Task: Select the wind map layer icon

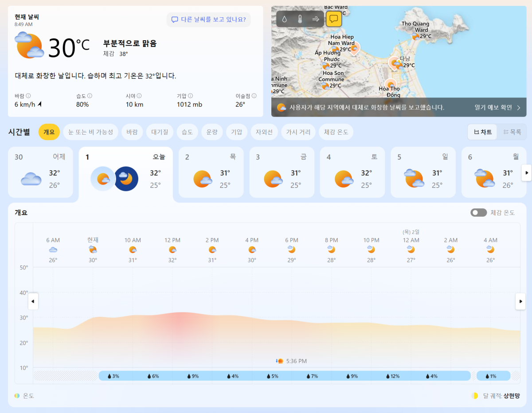Action: point(316,19)
